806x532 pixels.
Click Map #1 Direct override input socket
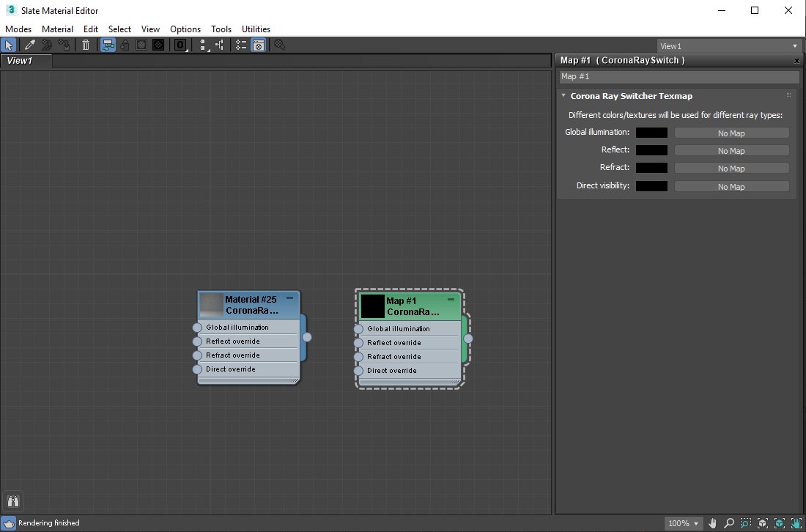(359, 371)
